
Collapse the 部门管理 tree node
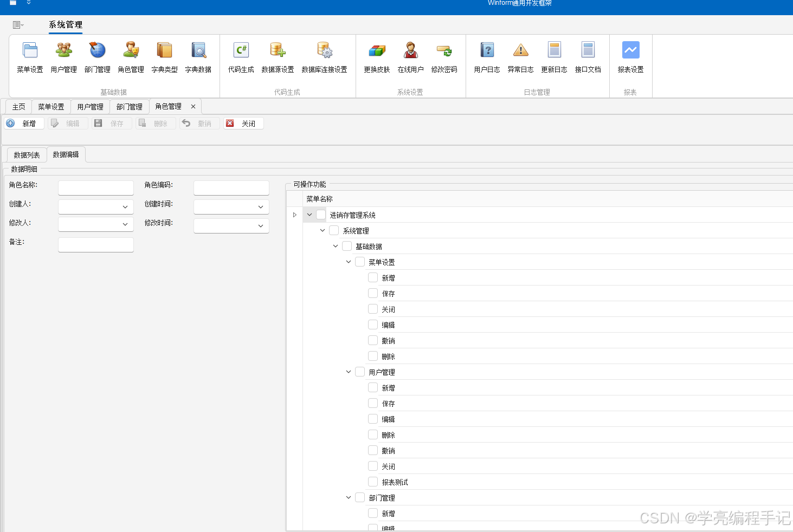[x=349, y=497]
